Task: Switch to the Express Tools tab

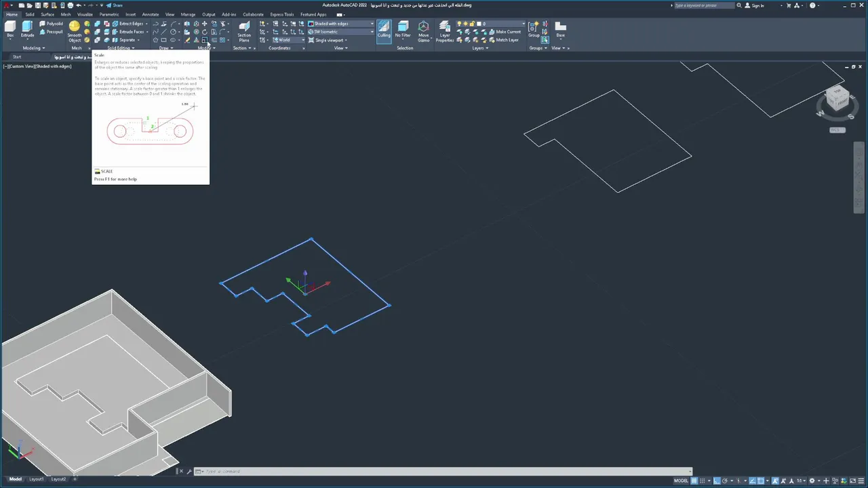Action: tap(282, 14)
